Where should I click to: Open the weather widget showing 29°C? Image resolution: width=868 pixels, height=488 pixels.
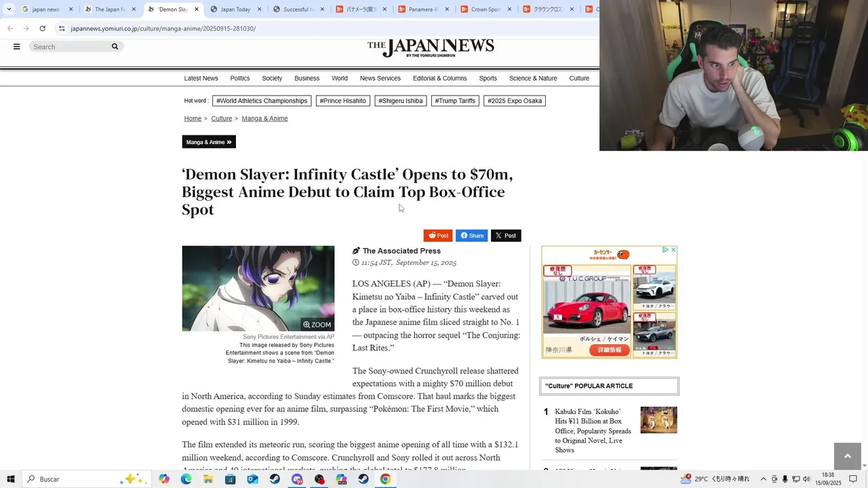716,479
